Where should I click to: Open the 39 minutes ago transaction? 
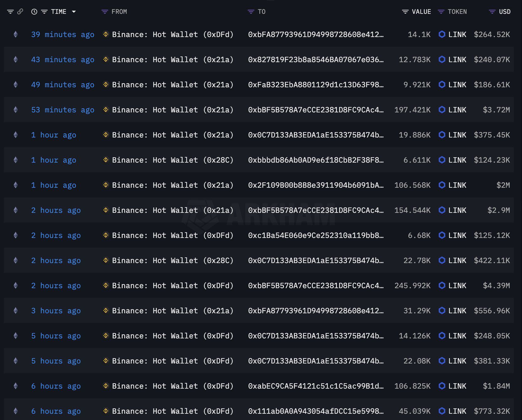62,35
